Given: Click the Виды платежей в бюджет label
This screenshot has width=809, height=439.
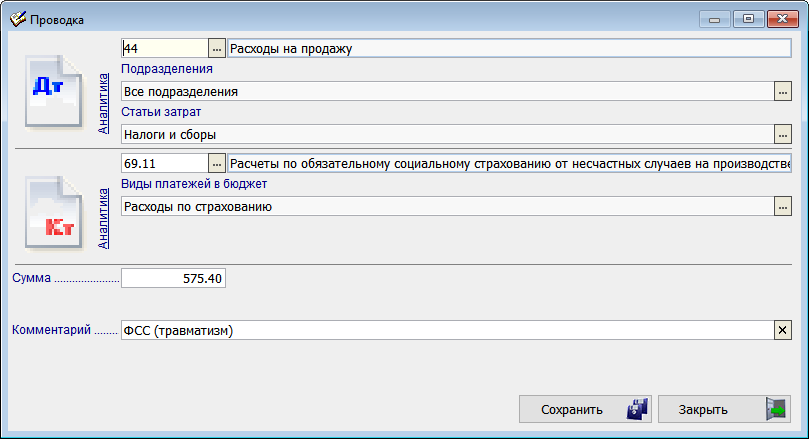Looking at the screenshot, I should click(x=194, y=184).
